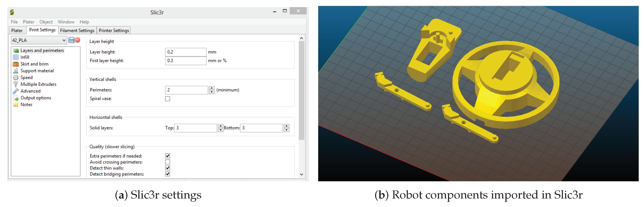
Task: Switch to the Printer Settings tab
Action: click(114, 30)
